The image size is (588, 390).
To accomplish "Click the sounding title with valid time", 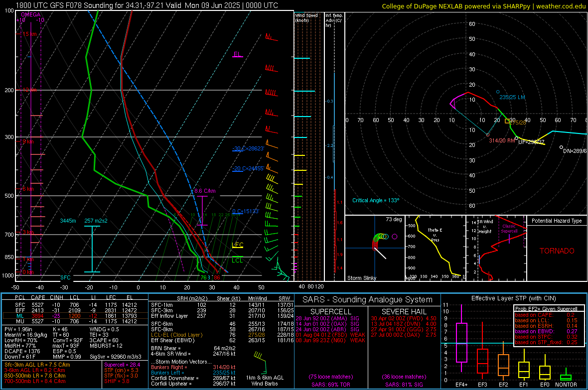I will click(x=147, y=5).
